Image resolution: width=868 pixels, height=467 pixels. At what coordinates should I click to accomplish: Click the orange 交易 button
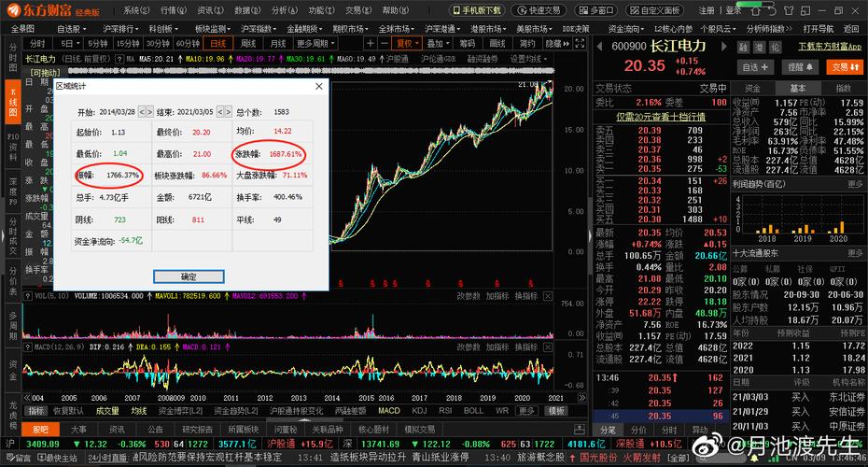[x=845, y=67]
